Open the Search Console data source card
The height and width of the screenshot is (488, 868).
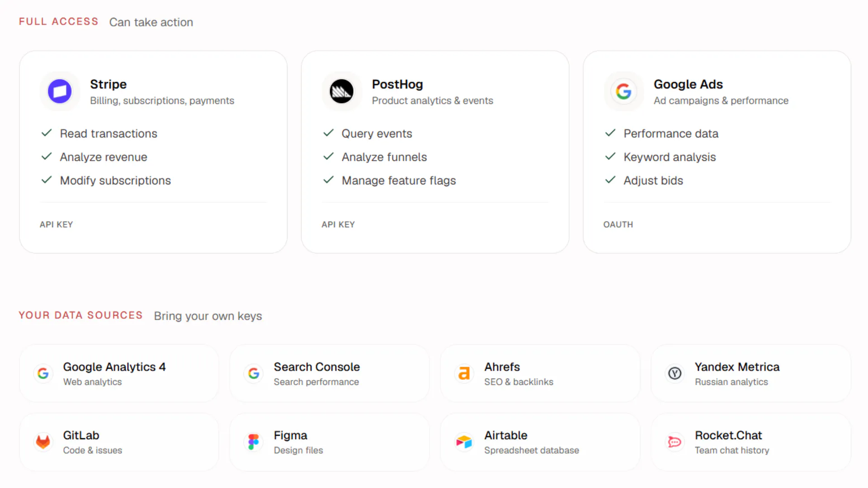330,373
